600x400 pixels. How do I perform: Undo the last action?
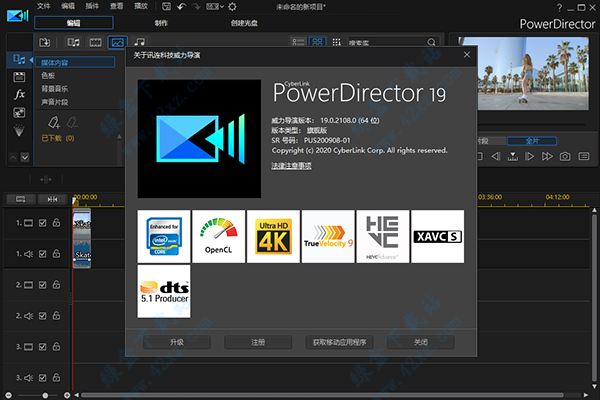tap(182, 7)
